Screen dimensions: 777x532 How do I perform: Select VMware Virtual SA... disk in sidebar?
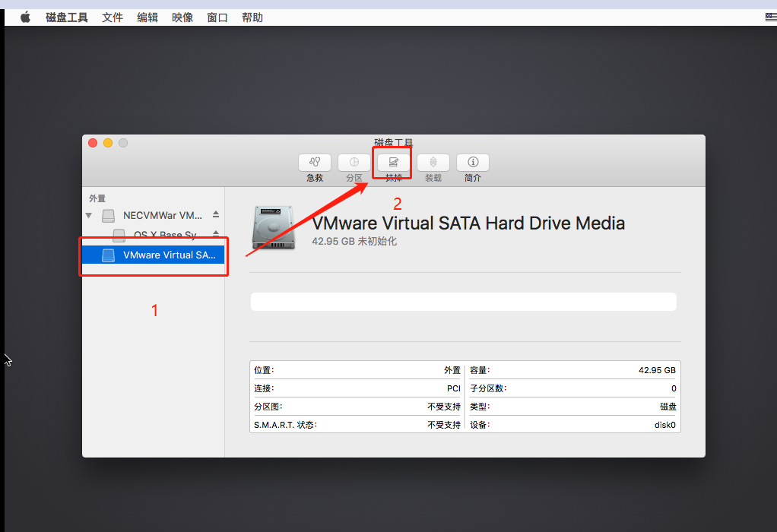[153, 255]
